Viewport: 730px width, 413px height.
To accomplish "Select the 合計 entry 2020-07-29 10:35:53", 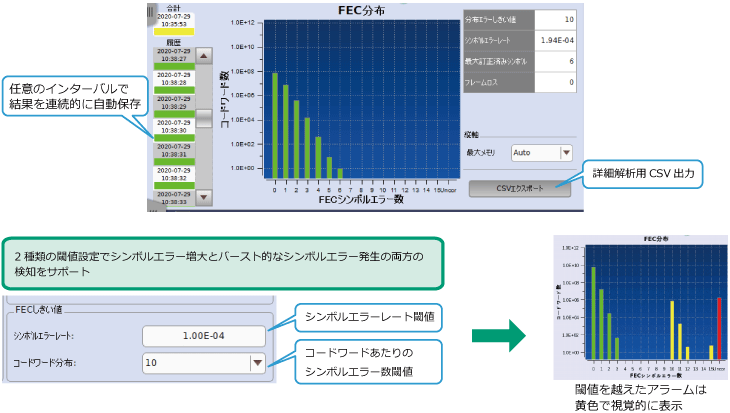I will point(174,24).
